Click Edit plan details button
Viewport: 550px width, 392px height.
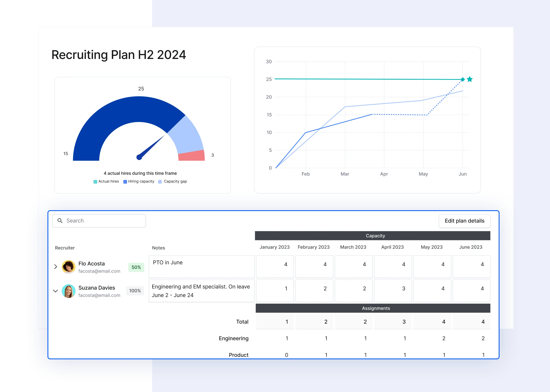point(464,220)
